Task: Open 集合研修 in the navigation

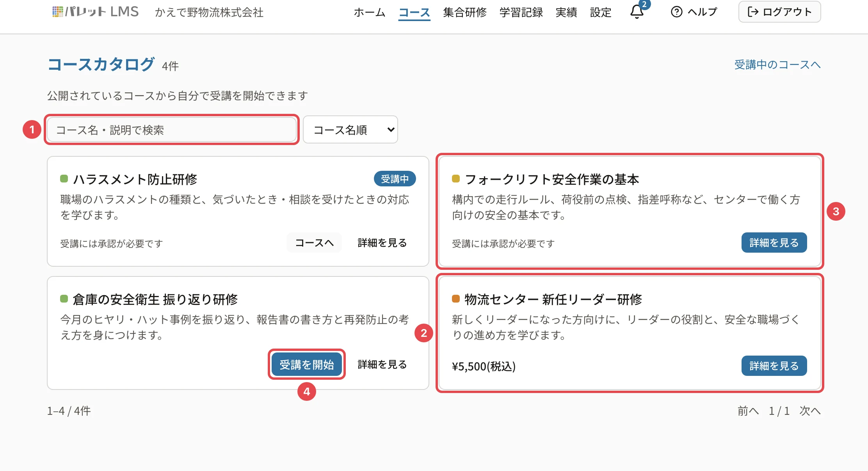Action: click(465, 12)
